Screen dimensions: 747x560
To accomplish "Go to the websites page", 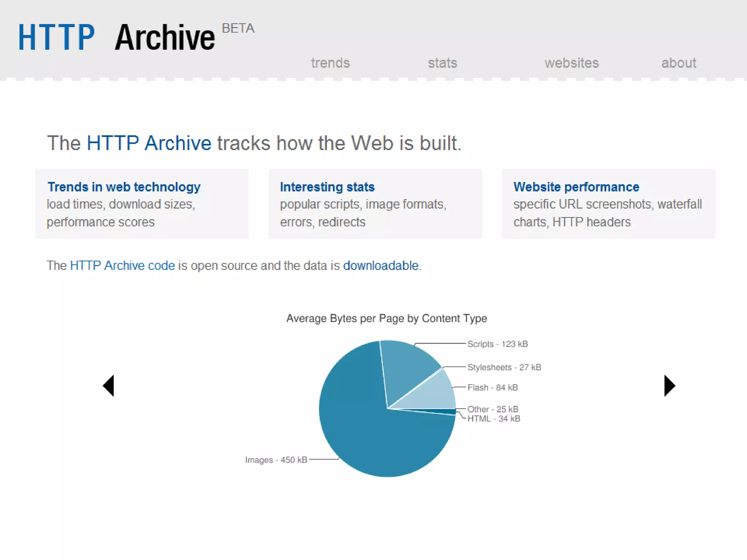I will [x=572, y=63].
